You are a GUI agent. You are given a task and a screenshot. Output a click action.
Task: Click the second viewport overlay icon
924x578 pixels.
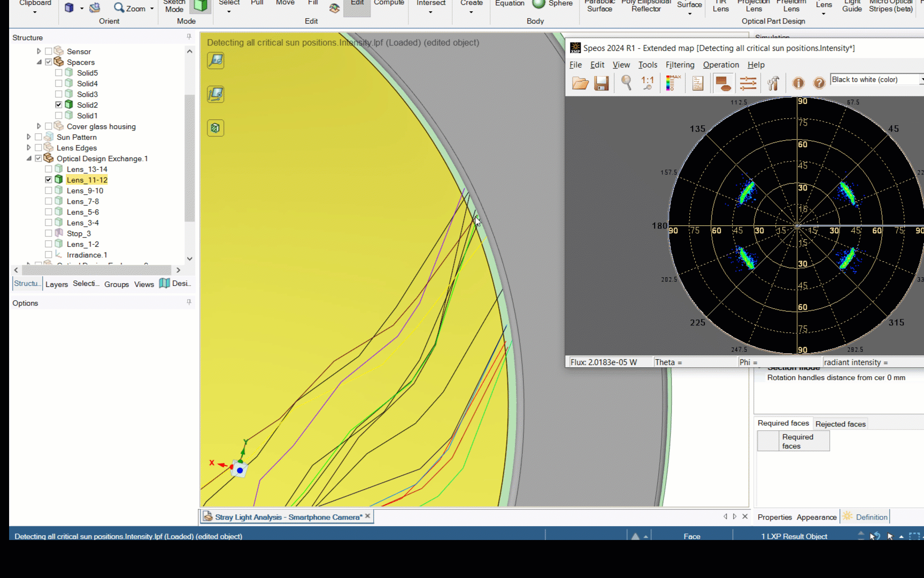(216, 94)
